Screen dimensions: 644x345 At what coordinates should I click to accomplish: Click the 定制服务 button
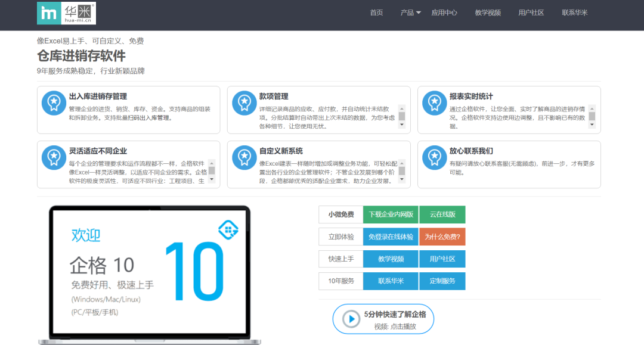pos(442,281)
